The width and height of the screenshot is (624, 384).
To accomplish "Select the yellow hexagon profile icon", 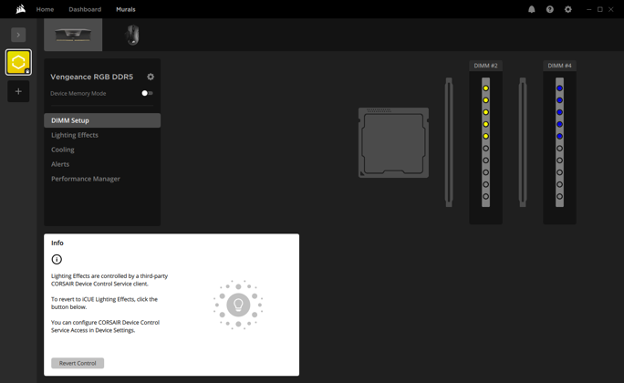I will (x=18, y=62).
